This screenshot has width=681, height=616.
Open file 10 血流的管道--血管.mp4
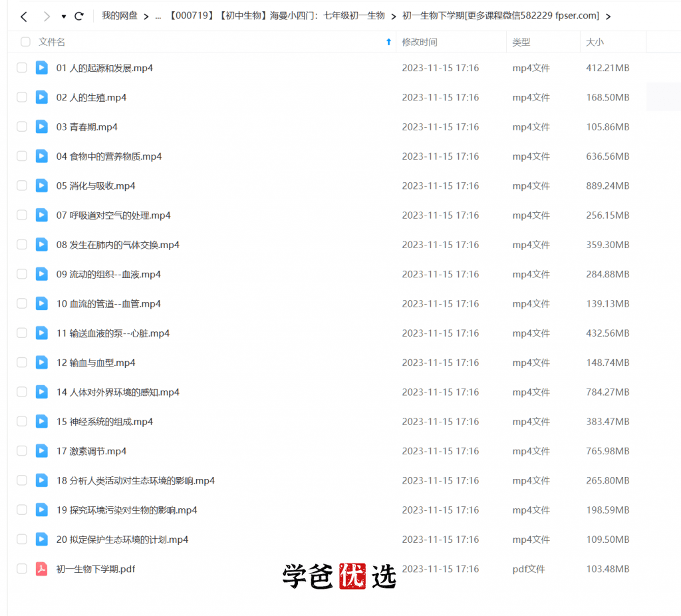[108, 303]
